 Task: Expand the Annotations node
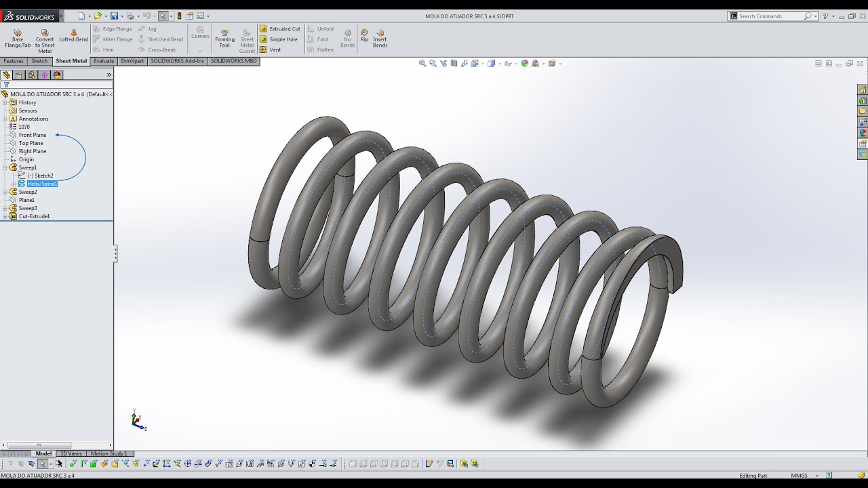pos(5,119)
